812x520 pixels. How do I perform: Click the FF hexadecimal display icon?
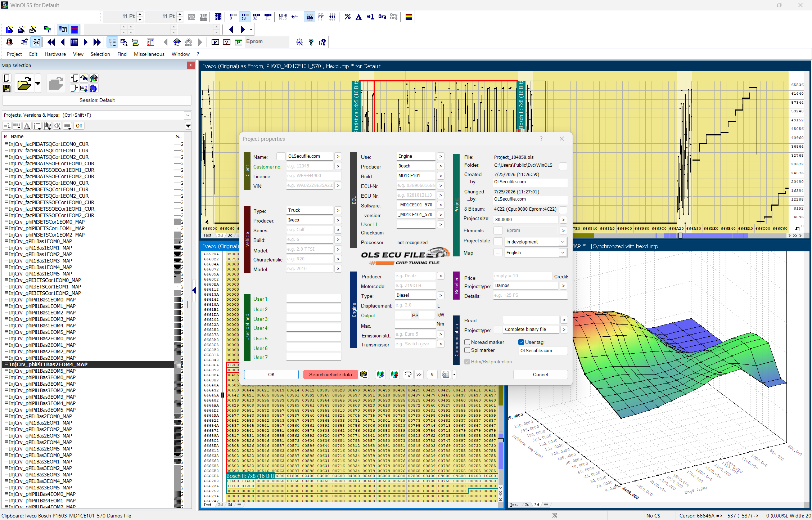(321, 17)
